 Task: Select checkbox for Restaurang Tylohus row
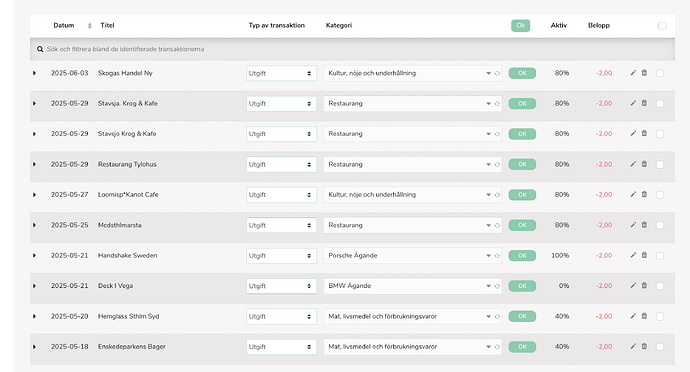click(x=660, y=164)
